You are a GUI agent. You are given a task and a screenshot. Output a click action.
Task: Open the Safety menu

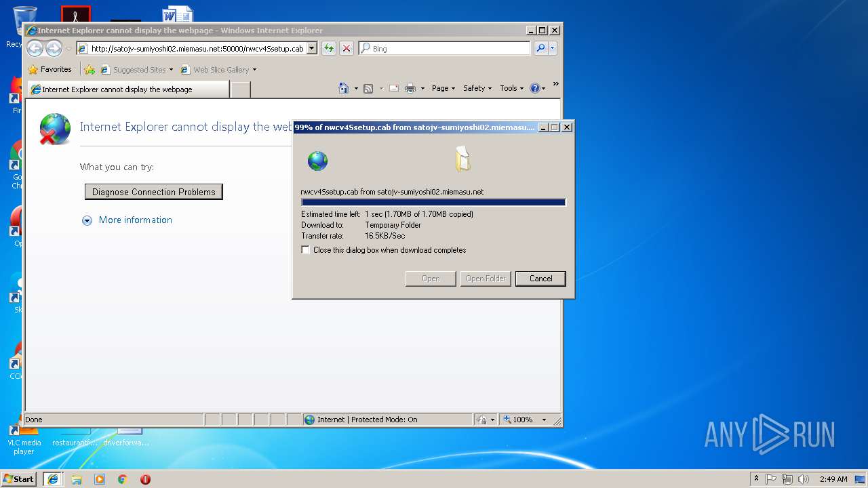(x=477, y=88)
